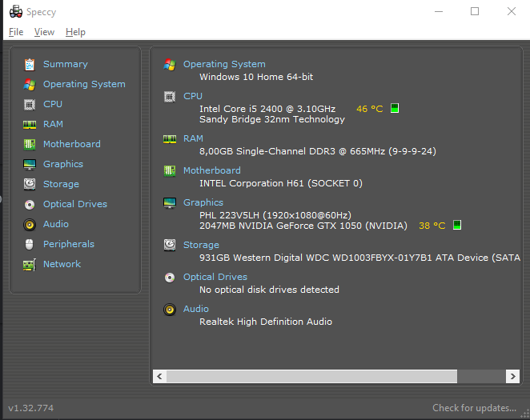The image size is (530, 420).
Task: Go to Operating System section in sidebar
Action: [84, 84]
